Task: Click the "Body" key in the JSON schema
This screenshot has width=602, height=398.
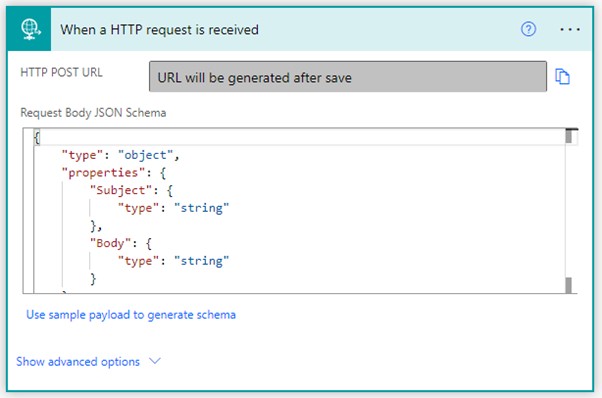Action: click(x=111, y=243)
